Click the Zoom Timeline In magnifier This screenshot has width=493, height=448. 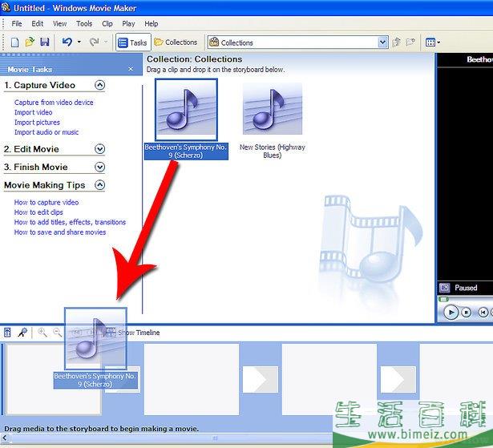[x=42, y=332]
